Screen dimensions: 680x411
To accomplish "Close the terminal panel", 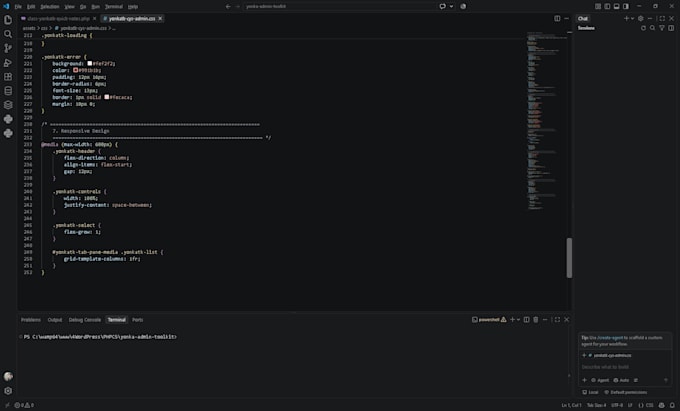I will (x=566, y=320).
